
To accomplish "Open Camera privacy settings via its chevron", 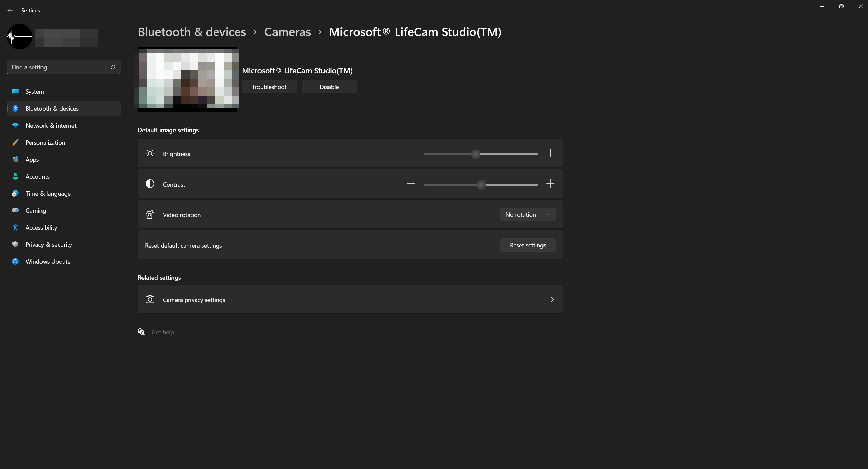I will pyautogui.click(x=552, y=299).
